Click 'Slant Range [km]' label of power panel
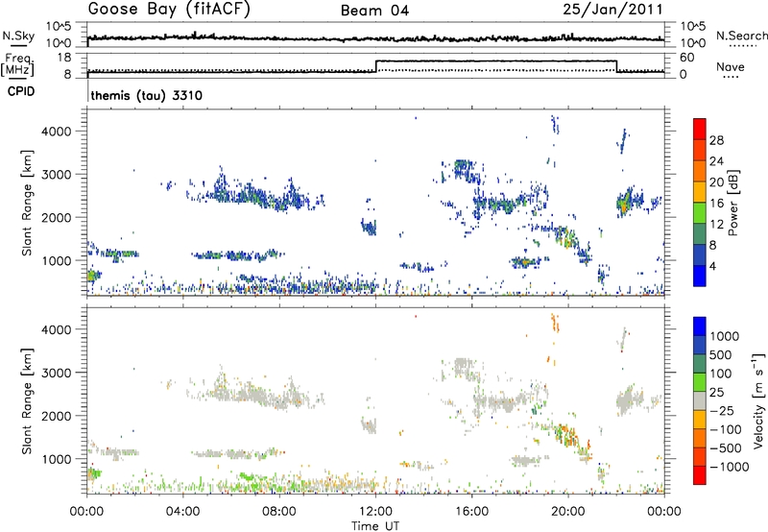Screen dimensions: 768x532 [27, 203]
